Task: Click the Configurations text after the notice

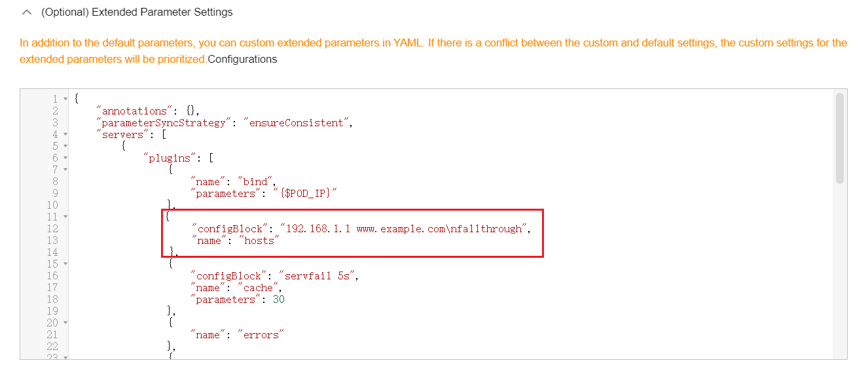Action: click(242, 59)
